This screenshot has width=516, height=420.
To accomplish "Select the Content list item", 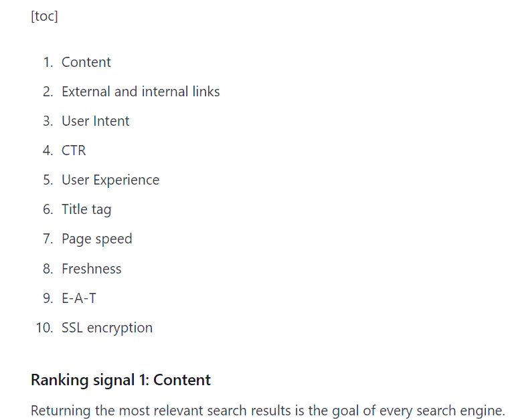I will pos(86,62).
